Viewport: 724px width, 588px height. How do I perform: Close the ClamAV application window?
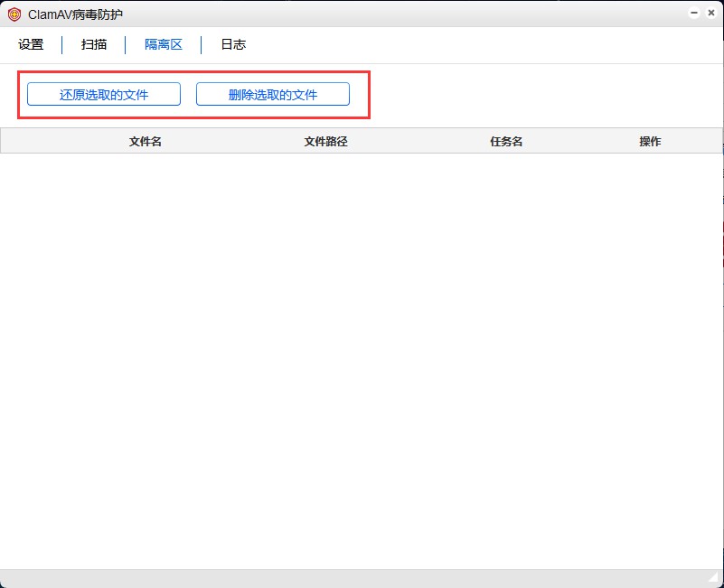(710, 13)
